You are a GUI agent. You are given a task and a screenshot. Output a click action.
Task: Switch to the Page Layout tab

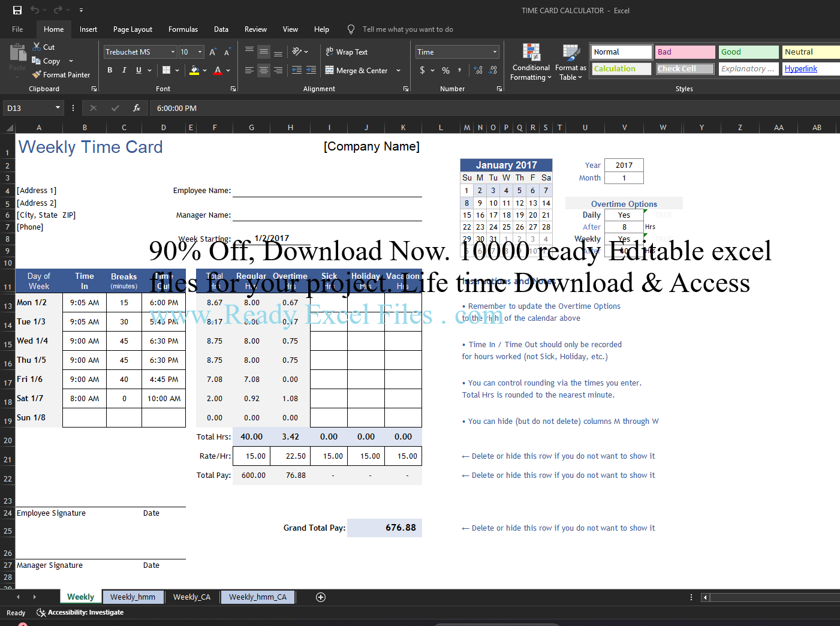[133, 29]
